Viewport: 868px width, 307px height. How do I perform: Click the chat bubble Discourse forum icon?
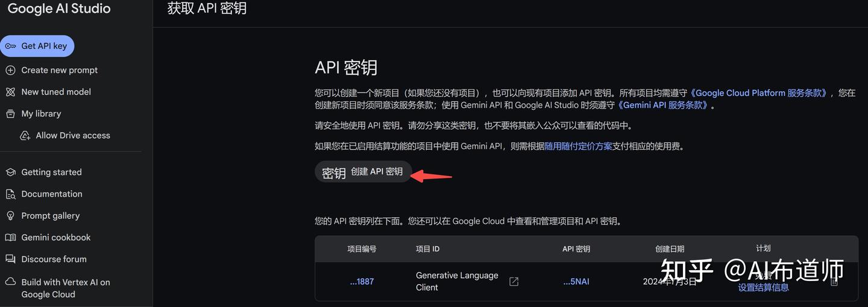10,259
